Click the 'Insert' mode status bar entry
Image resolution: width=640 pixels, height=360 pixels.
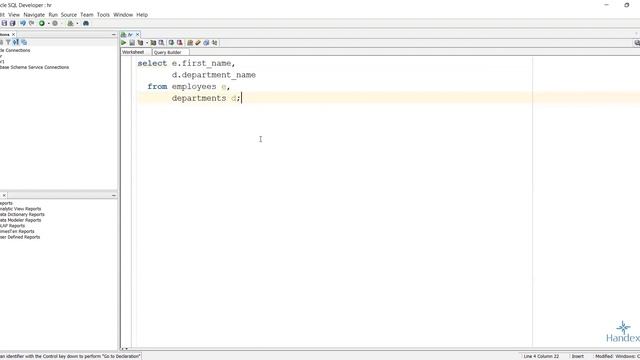[x=578, y=356]
